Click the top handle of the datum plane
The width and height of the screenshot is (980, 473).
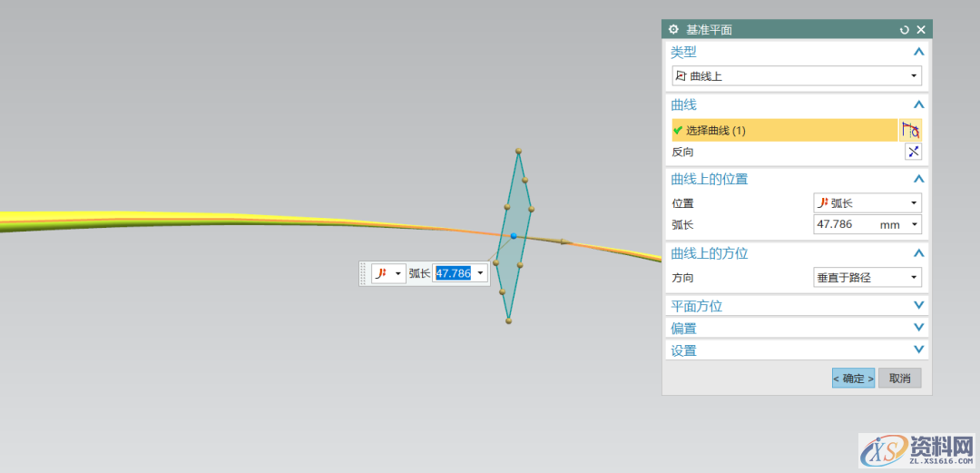pyautogui.click(x=518, y=151)
